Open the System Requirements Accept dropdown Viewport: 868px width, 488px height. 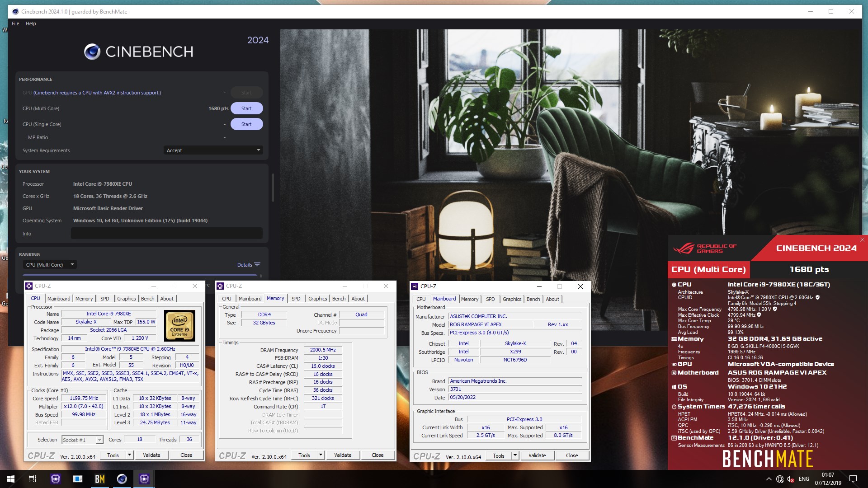click(213, 150)
